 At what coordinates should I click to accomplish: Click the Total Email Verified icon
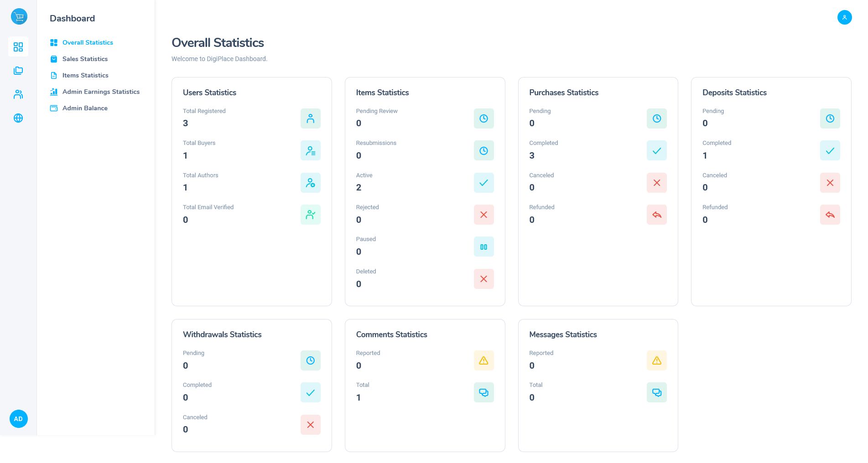click(x=310, y=215)
